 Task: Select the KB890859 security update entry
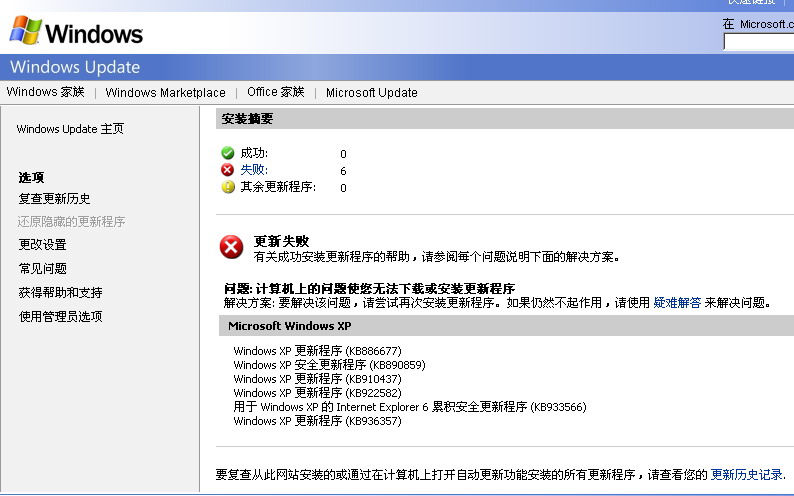coord(329,365)
